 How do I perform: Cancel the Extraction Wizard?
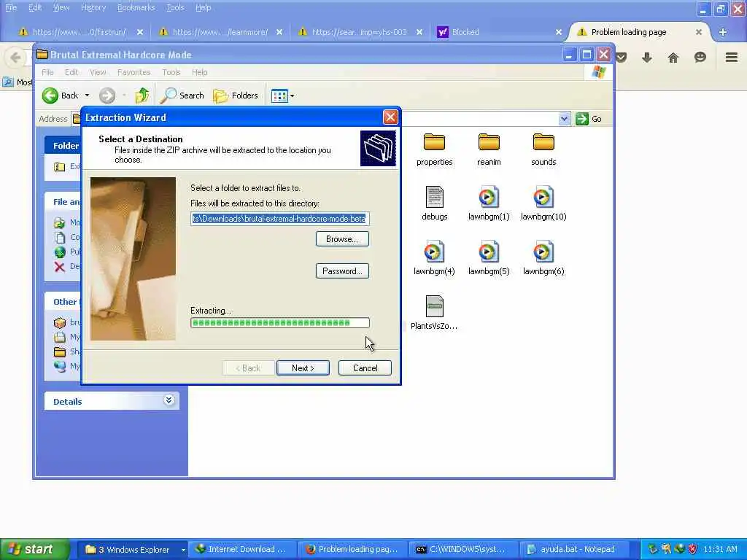pyautogui.click(x=365, y=368)
